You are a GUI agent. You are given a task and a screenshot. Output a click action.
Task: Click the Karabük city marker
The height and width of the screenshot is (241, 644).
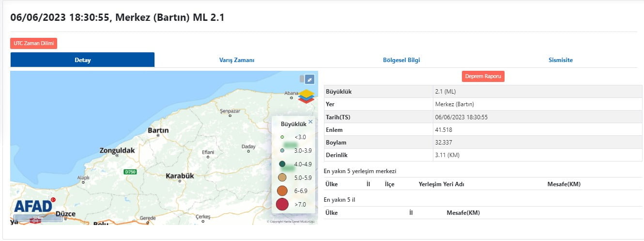click(180, 181)
